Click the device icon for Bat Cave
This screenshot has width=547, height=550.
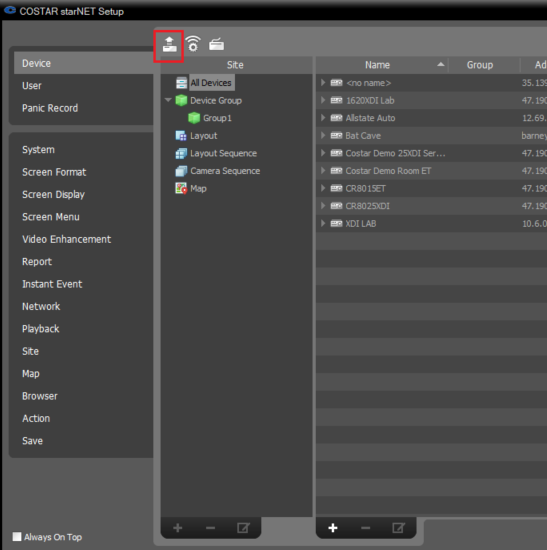336,135
